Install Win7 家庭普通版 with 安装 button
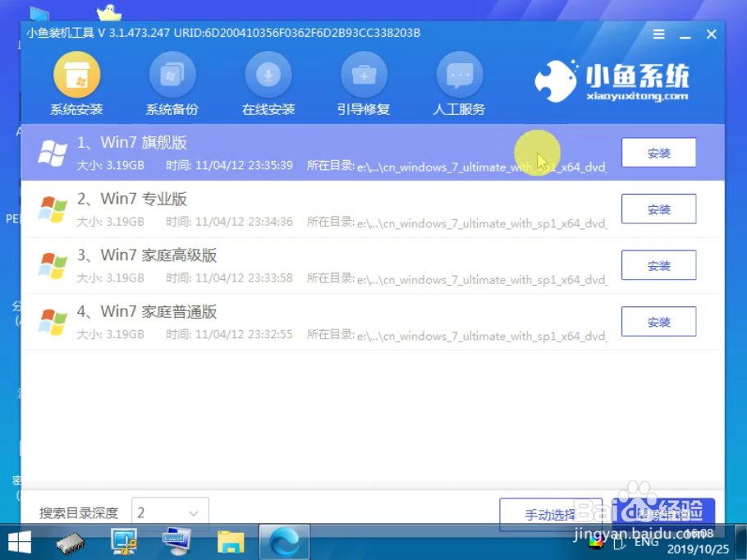This screenshot has height=560, width=747. tap(659, 321)
